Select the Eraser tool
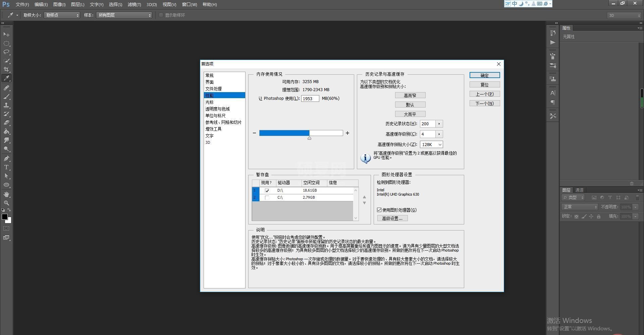The image size is (644, 335). coord(6,123)
